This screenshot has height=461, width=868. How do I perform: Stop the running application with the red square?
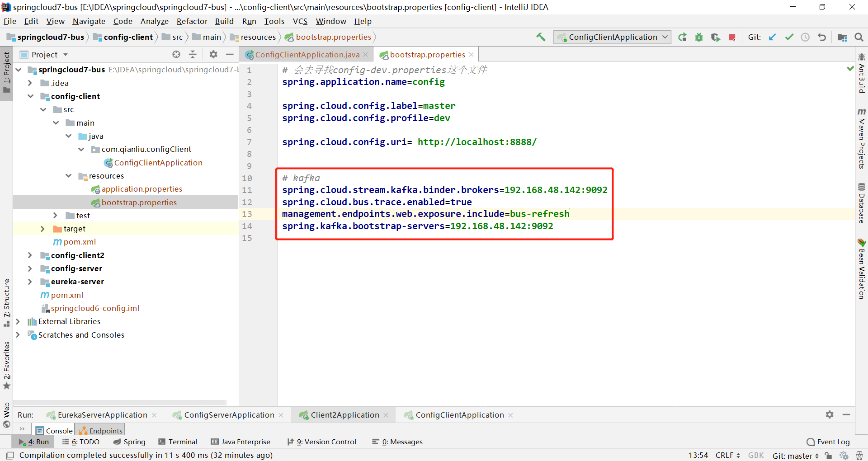click(732, 37)
